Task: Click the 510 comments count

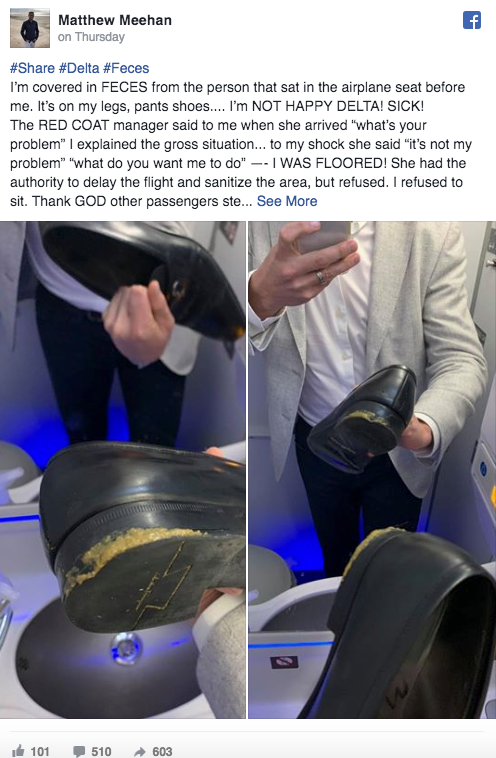Action: 101,751
